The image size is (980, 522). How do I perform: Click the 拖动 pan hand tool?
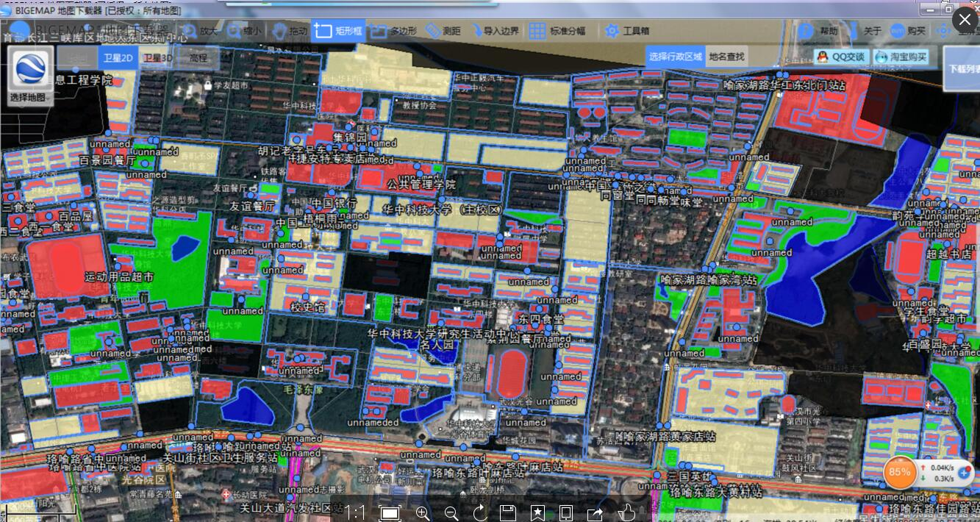tap(290, 31)
